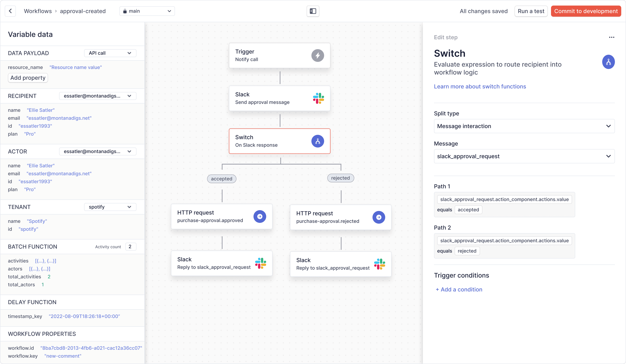This screenshot has width=626, height=364.
Task: Click the Trigger lightning icon
Action: click(318, 55)
